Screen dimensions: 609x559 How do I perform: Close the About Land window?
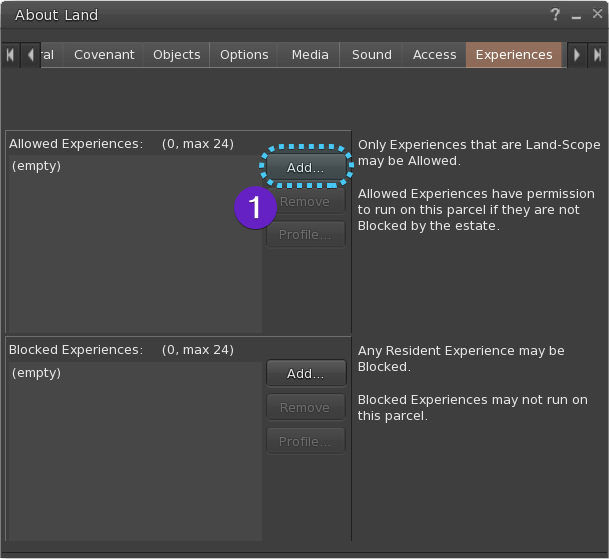coord(597,14)
